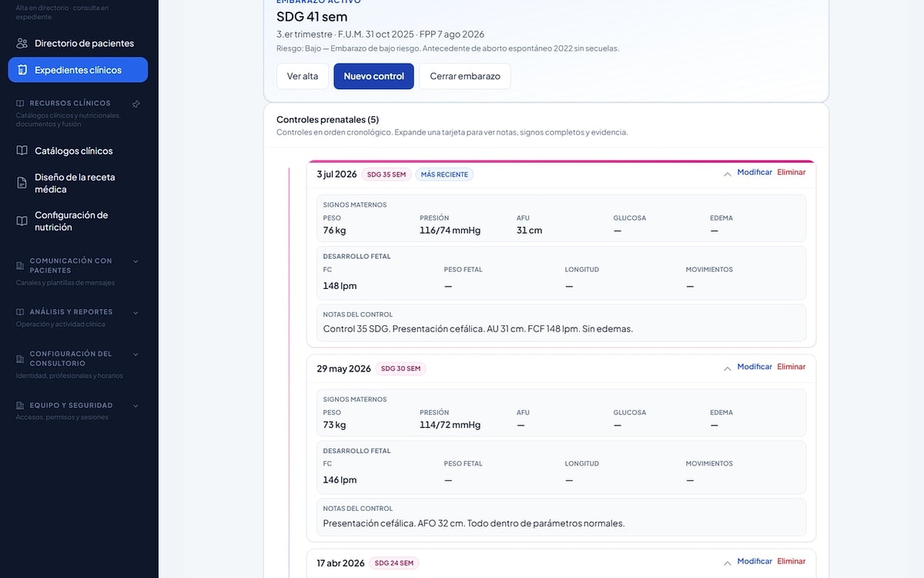Click the 76 kg weight value
This screenshot has width=924, height=578.
pyautogui.click(x=334, y=230)
